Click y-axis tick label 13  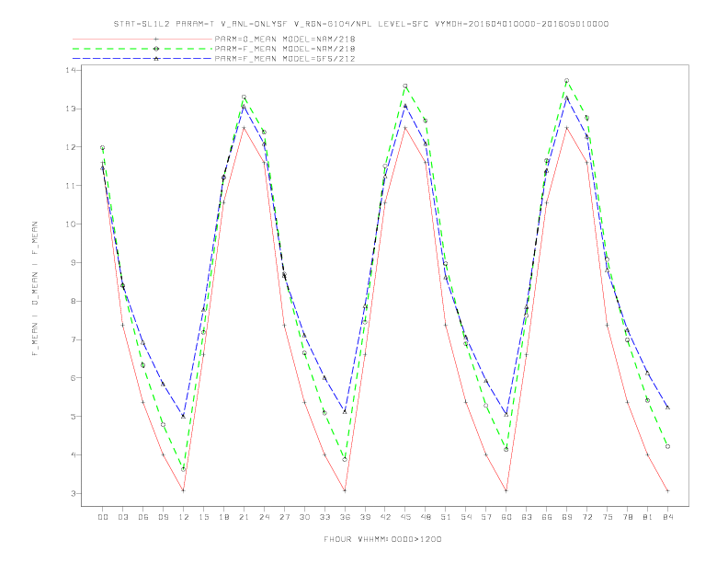[x=71, y=109]
